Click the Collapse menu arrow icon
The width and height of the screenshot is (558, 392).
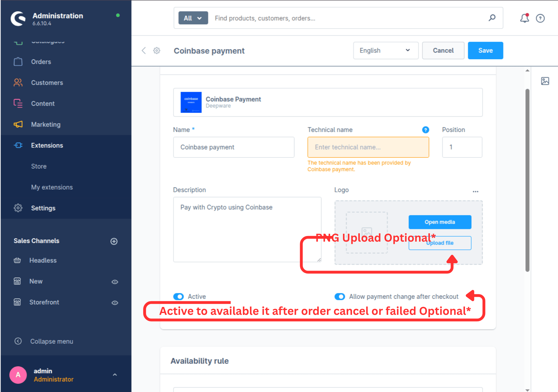coord(18,341)
